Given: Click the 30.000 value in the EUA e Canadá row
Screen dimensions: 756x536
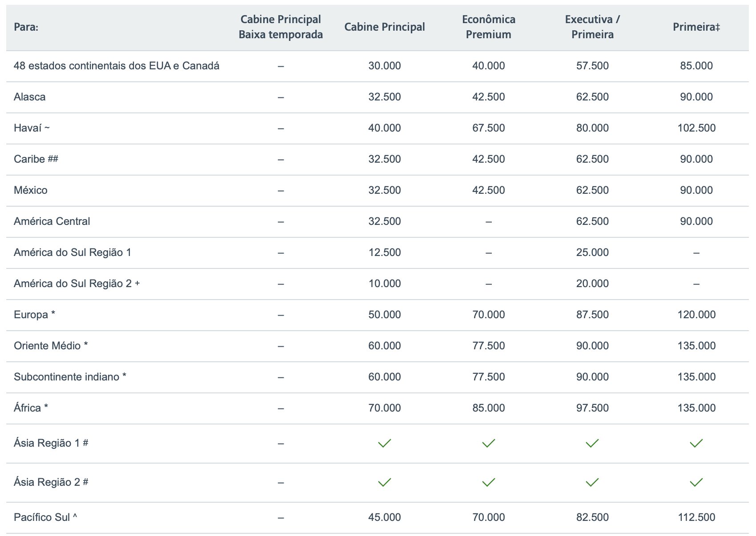Looking at the screenshot, I should click(x=384, y=66).
